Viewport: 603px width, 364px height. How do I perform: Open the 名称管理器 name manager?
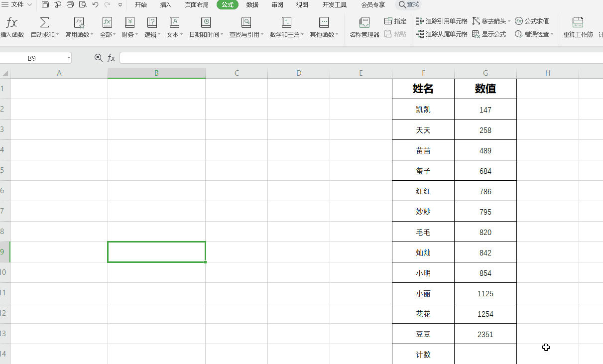pyautogui.click(x=364, y=27)
